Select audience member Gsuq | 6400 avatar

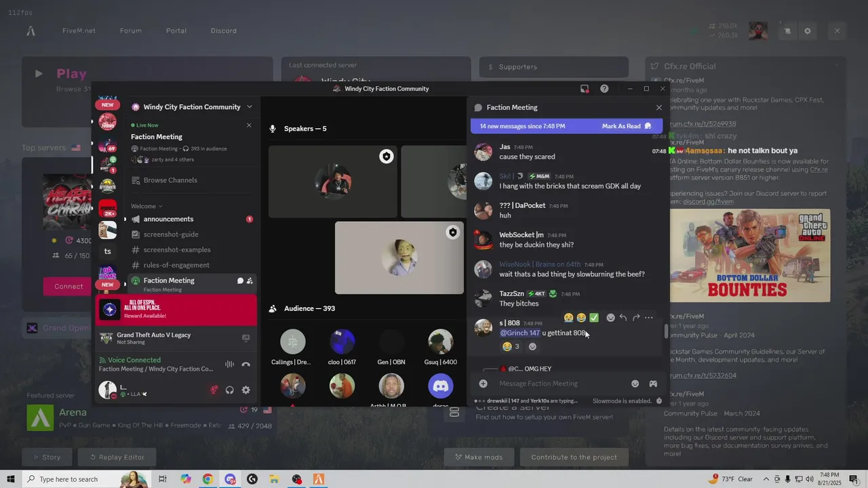click(440, 342)
